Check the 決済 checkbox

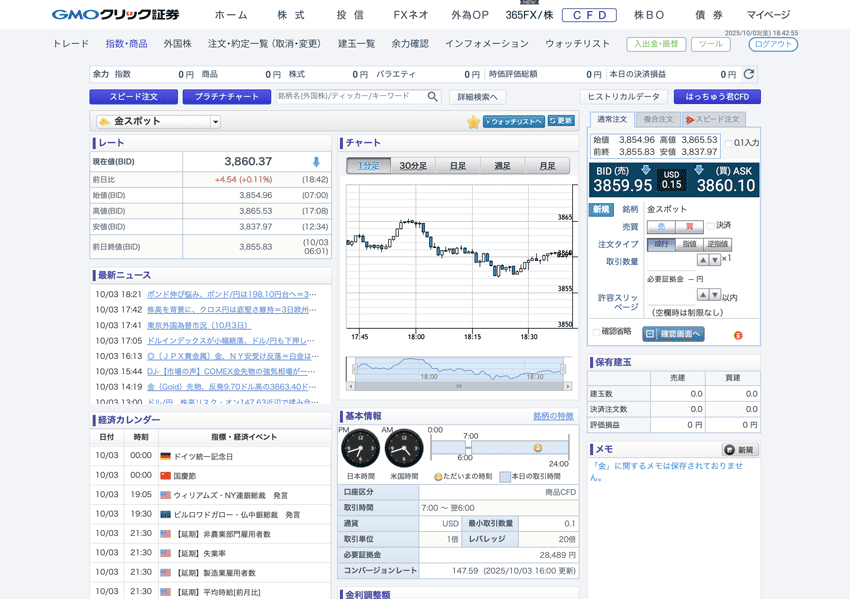click(711, 226)
